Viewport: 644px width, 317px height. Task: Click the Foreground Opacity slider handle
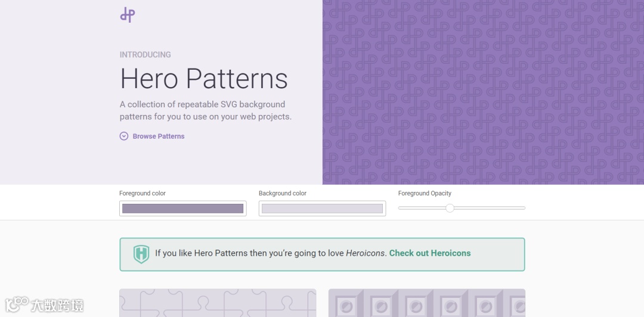(450, 208)
